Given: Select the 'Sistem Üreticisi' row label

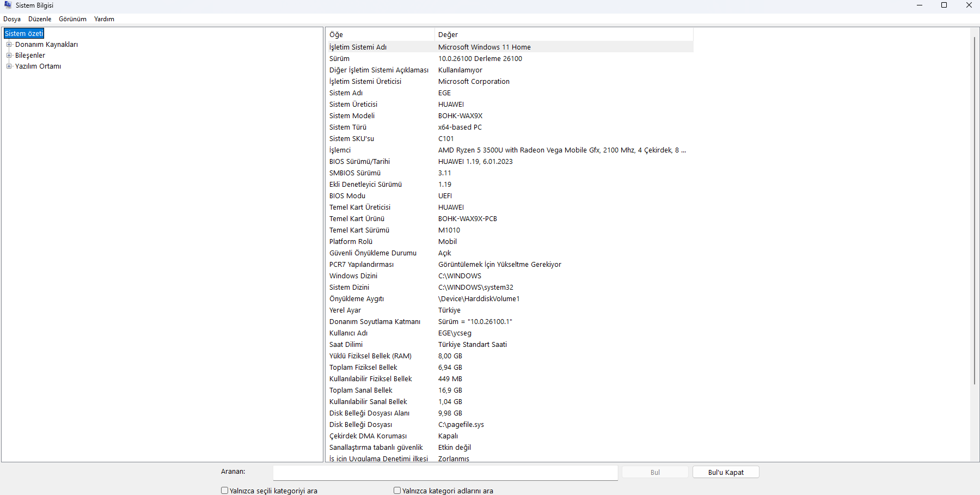Looking at the screenshot, I should 353,105.
